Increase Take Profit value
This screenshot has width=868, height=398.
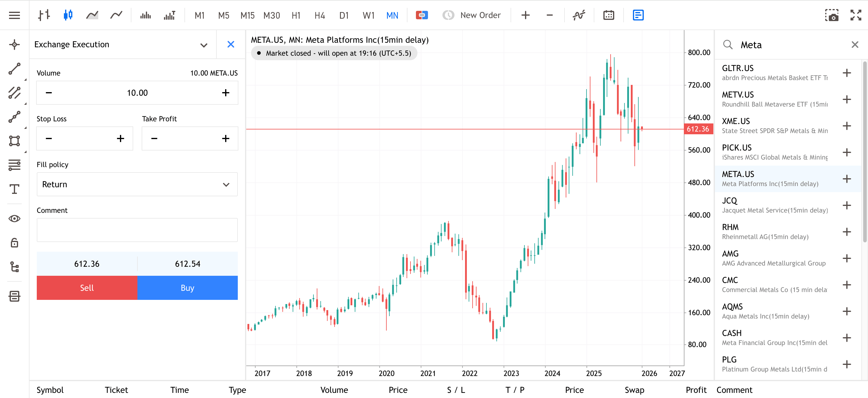click(x=226, y=138)
